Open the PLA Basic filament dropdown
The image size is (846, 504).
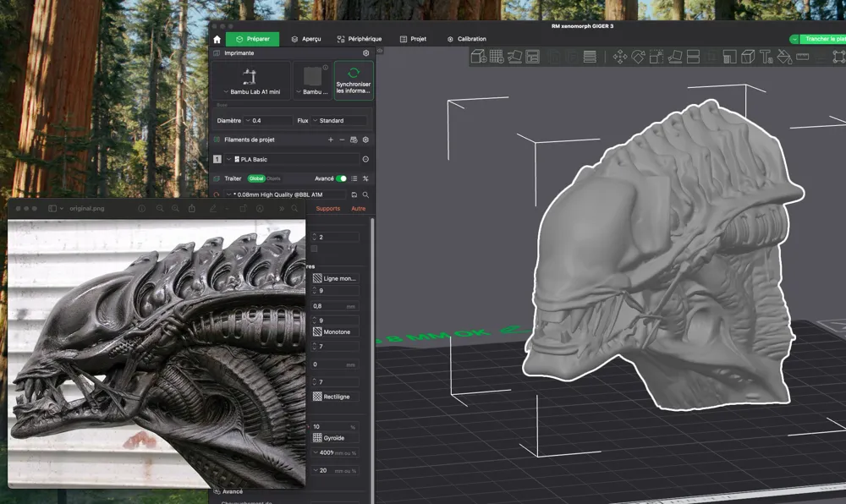click(x=292, y=159)
